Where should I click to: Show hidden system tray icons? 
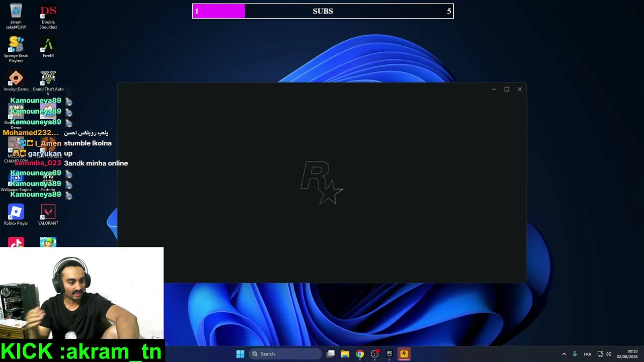(x=564, y=354)
